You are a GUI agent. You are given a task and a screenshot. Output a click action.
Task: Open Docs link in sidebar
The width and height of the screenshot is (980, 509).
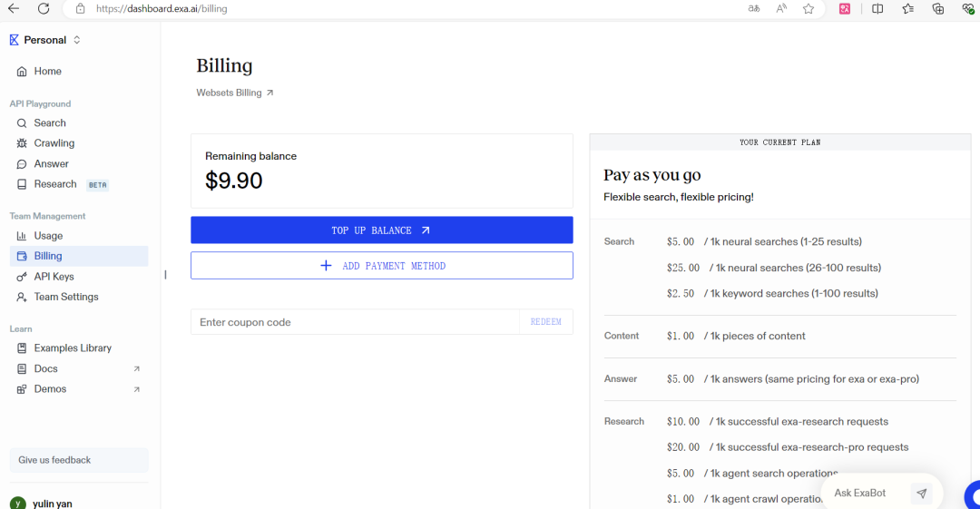click(79, 369)
